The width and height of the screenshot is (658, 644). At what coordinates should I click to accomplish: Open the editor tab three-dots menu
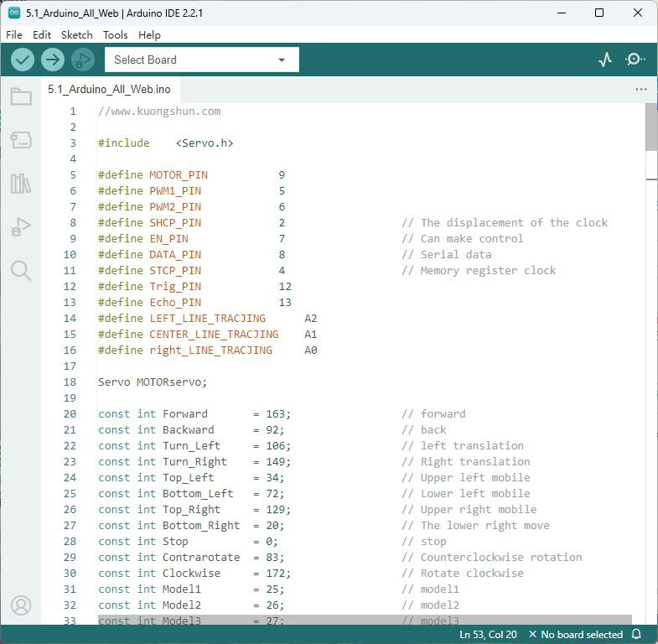640,89
